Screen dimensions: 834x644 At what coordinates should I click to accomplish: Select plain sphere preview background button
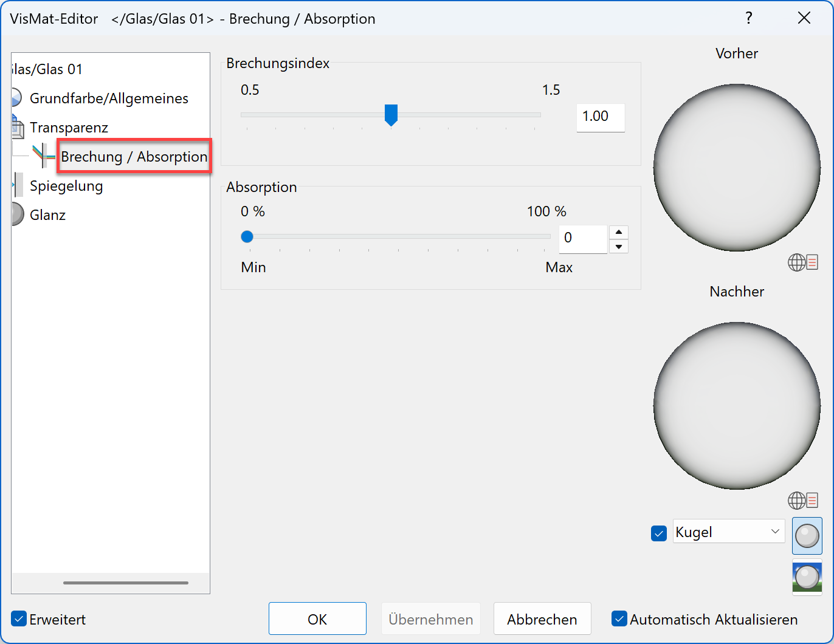[807, 536]
